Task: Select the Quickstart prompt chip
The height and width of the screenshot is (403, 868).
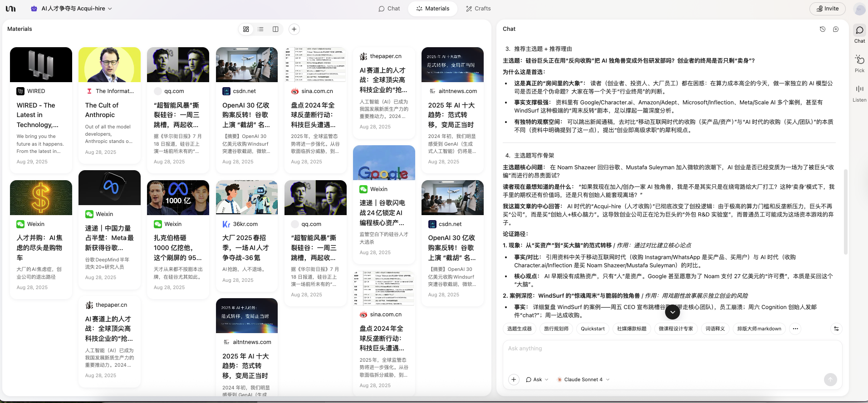Action: (x=593, y=329)
